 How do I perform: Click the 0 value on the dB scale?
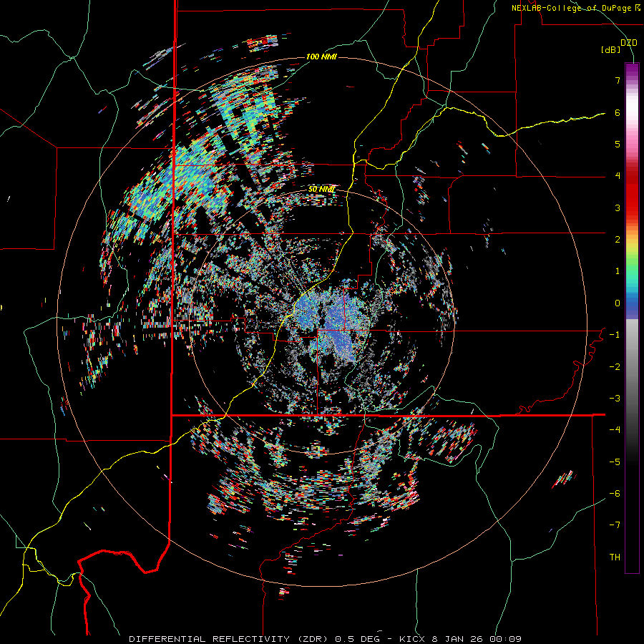[618, 303]
